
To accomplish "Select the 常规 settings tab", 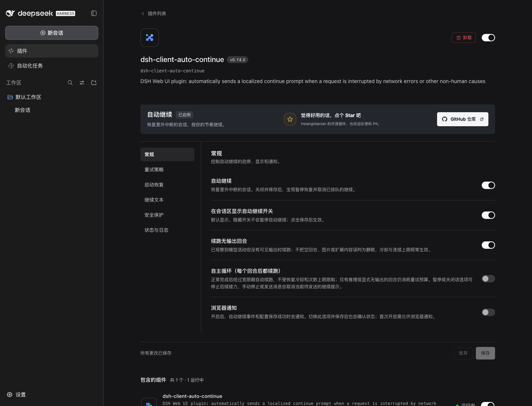I will coord(167,154).
